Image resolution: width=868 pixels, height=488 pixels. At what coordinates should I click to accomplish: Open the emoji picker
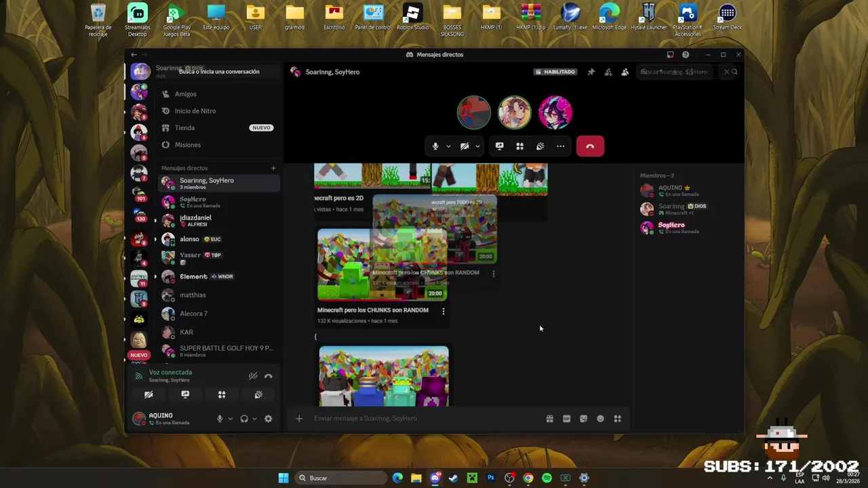(x=601, y=419)
